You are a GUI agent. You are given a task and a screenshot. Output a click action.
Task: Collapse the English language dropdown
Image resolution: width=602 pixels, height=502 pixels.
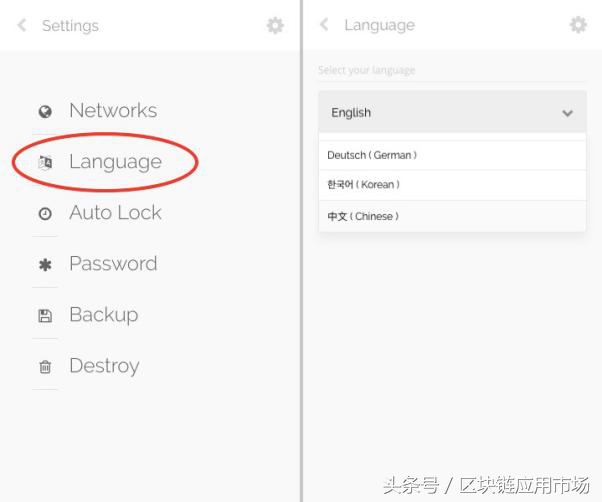click(x=452, y=112)
